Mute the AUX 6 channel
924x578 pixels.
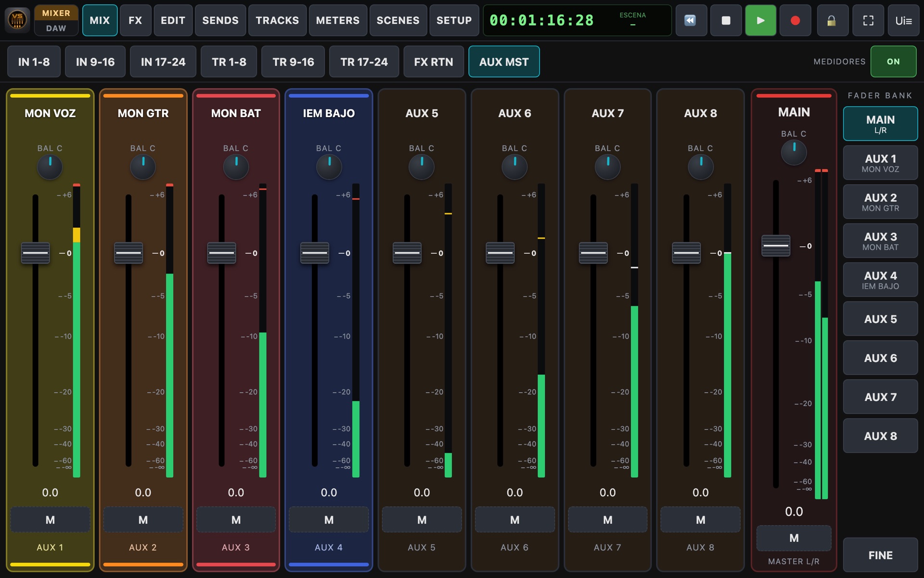pyautogui.click(x=514, y=520)
